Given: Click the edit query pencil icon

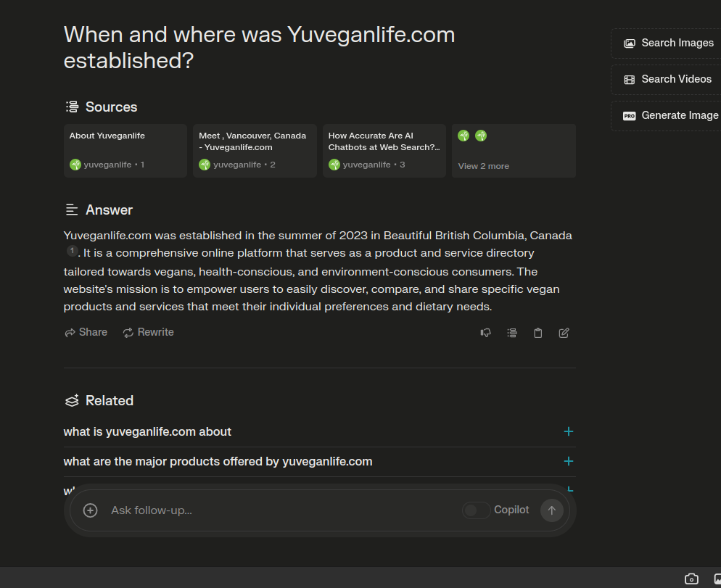Looking at the screenshot, I should [564, 333].
